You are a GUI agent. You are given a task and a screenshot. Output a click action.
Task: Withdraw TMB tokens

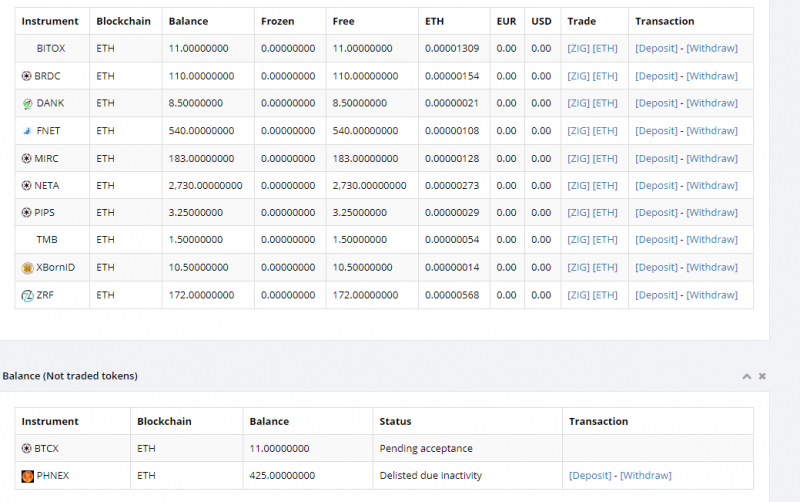pyautogui.click(x=712, y=240)
